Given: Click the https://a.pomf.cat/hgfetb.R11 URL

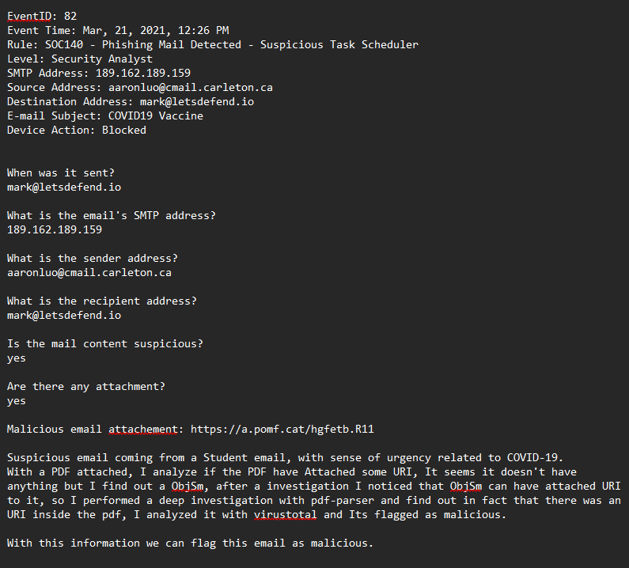Looking at the screenshot, I should click(x=282, y=429).
